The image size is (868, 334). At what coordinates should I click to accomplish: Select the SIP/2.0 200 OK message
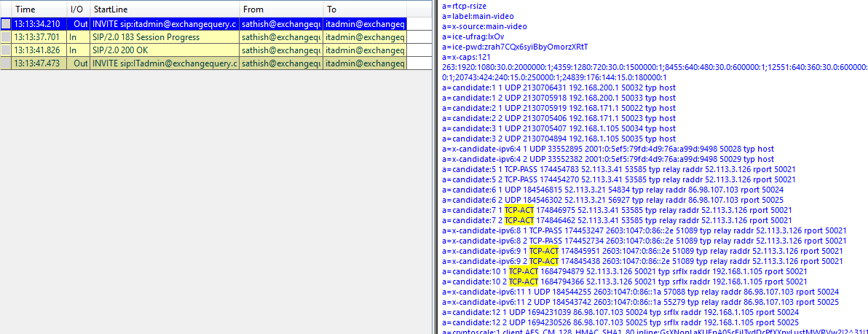[165, 50]
